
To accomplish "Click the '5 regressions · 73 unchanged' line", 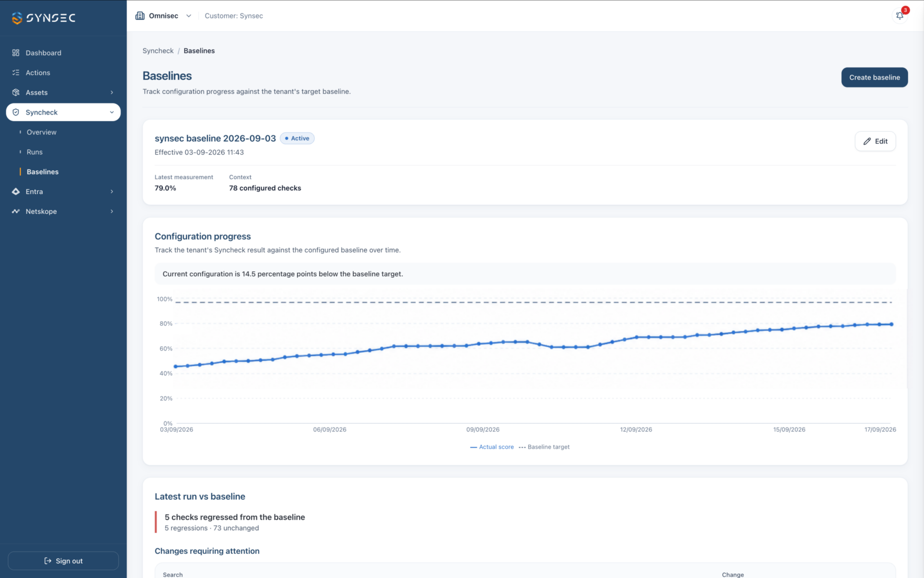I will pyautogui.click(x=212, y=528).
